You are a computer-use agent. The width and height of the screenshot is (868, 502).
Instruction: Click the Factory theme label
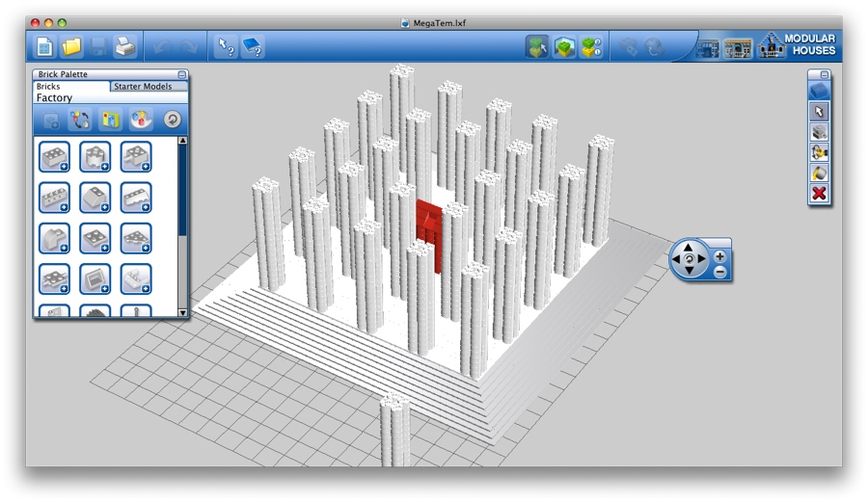pos(54,98)
